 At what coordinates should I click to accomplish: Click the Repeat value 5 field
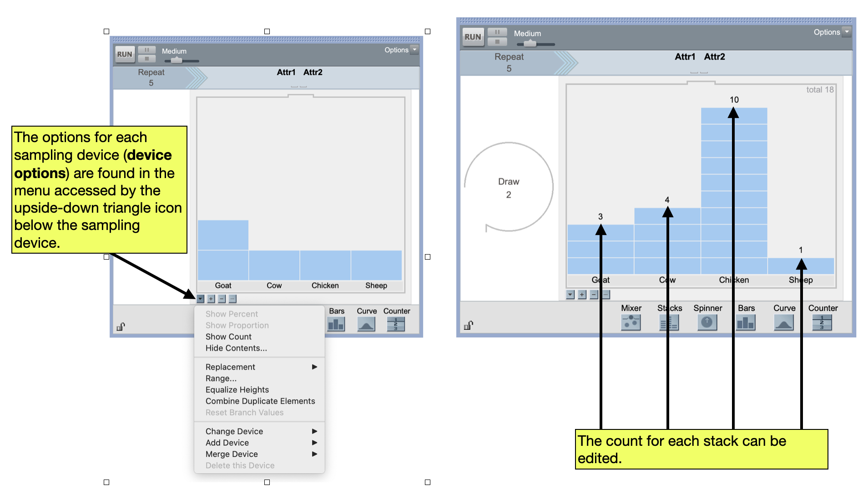509,68
